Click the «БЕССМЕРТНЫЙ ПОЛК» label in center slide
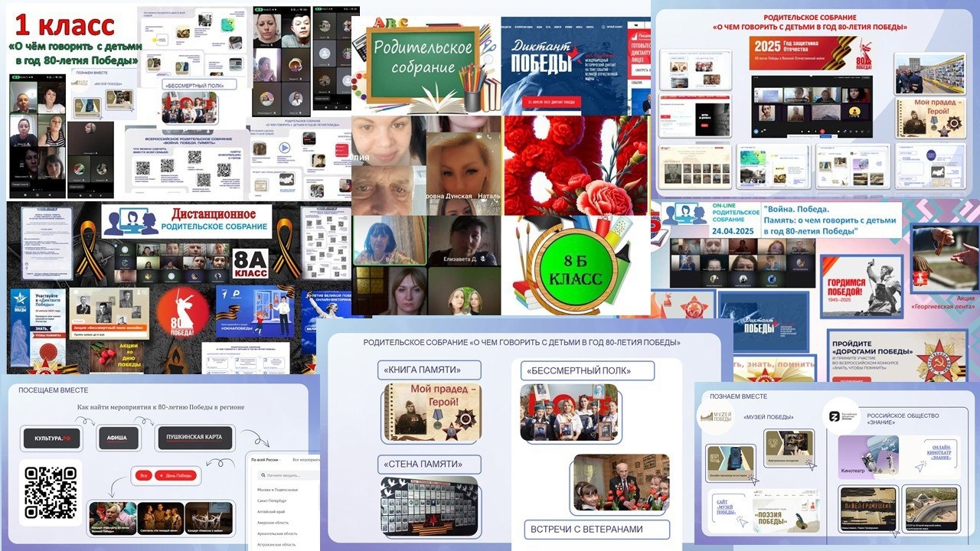980x551 pixels. click(587, 371)
